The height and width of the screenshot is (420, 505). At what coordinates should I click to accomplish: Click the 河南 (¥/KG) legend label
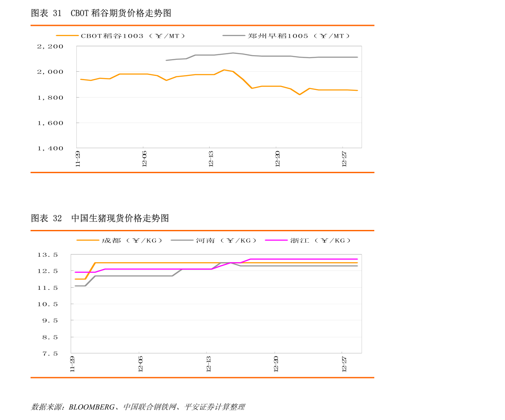[x=226, y=241]
